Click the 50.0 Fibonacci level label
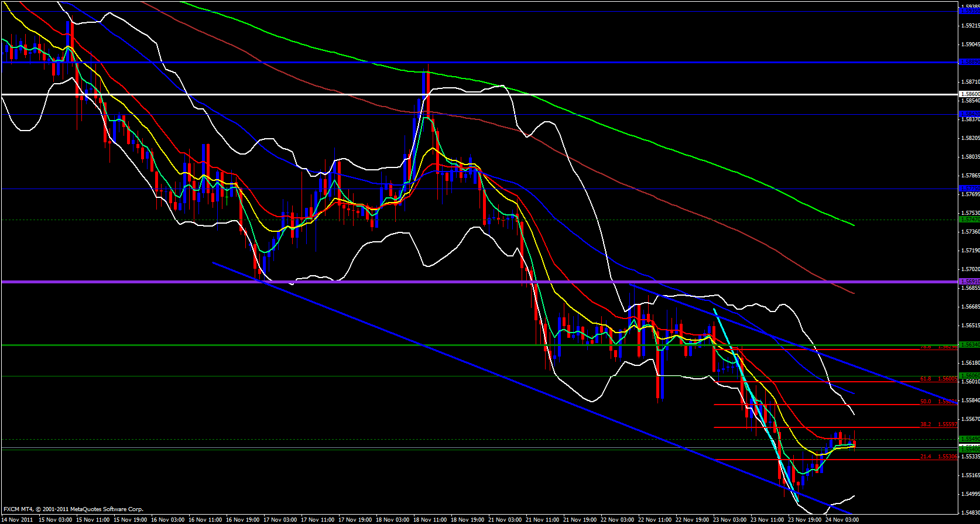The width and height of the screenshot is (980, 524). 926,402
